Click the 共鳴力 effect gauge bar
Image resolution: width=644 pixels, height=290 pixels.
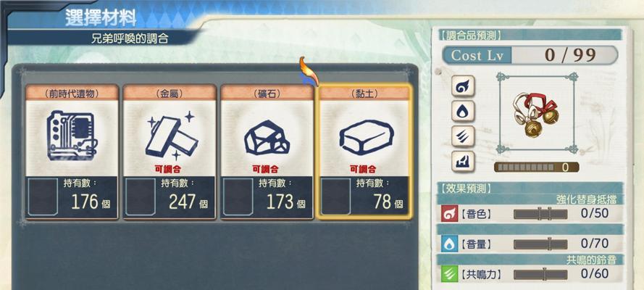click(540, 274)
